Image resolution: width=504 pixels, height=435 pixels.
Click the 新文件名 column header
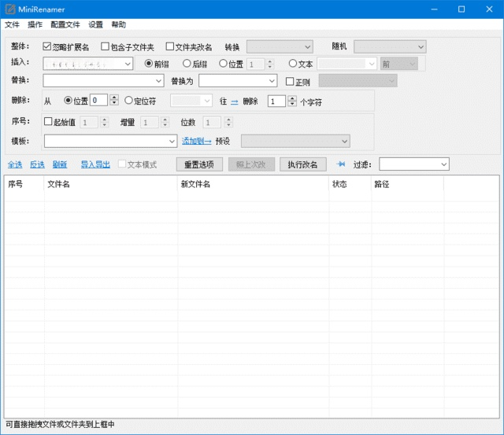click(253, 184)
